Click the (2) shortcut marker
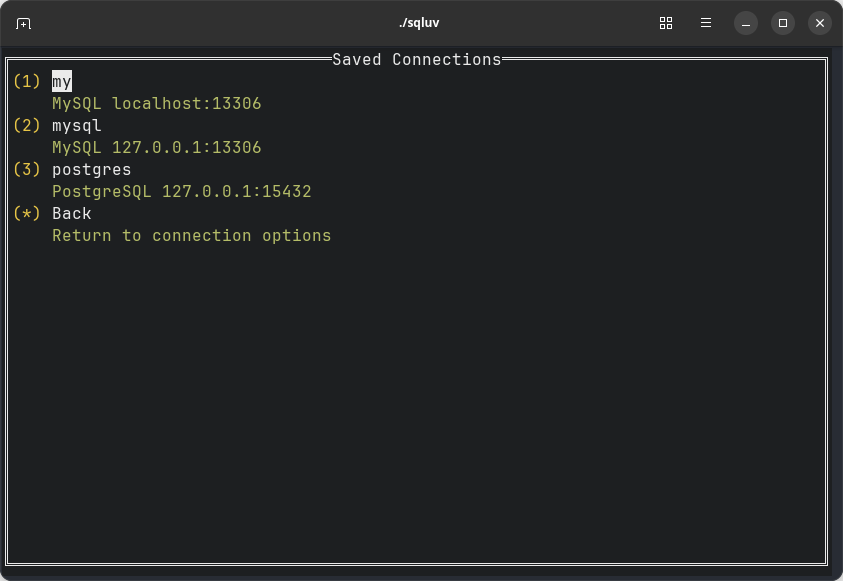The height and width of the screenshot is (581, 843). point(27,125)
